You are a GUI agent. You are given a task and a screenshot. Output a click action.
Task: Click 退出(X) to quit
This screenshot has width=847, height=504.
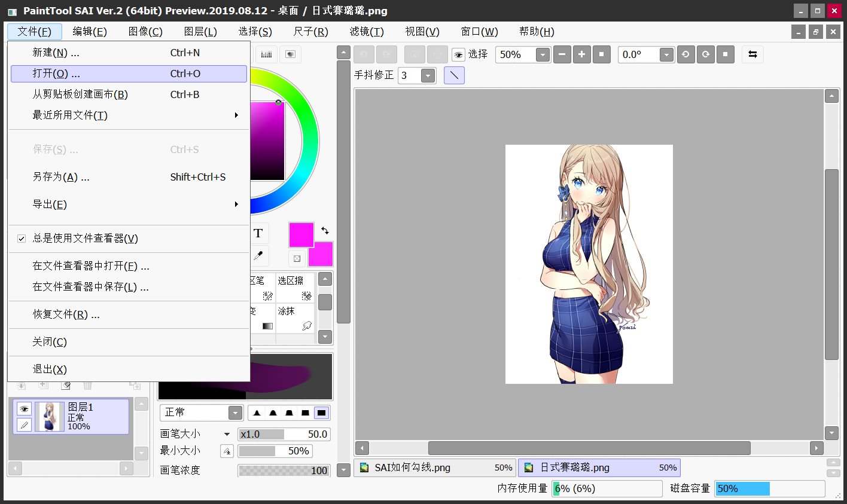click(x=129, y=369)
